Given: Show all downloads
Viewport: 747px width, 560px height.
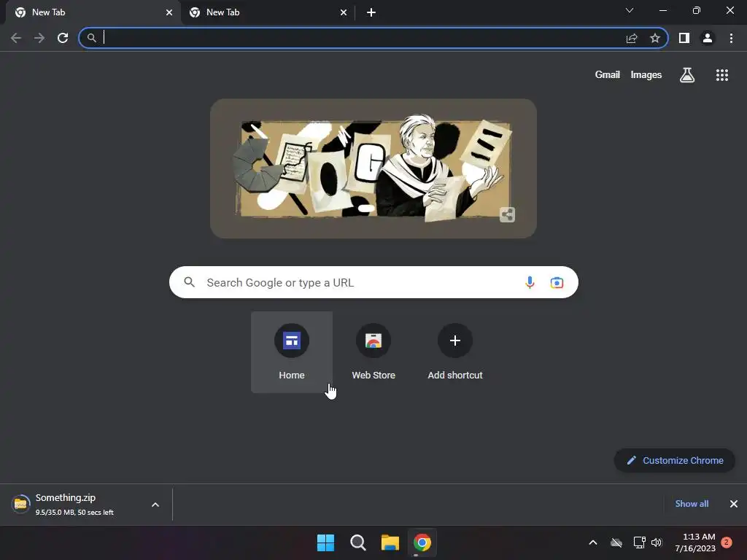Looking at the screenshot, I should pos(692,504).
